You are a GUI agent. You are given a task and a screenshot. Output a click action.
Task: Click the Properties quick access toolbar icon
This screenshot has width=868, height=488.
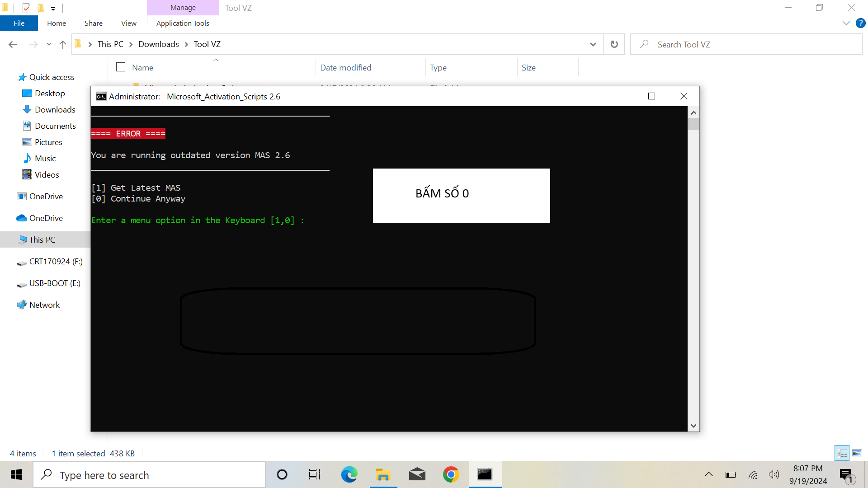click(26, 8)
